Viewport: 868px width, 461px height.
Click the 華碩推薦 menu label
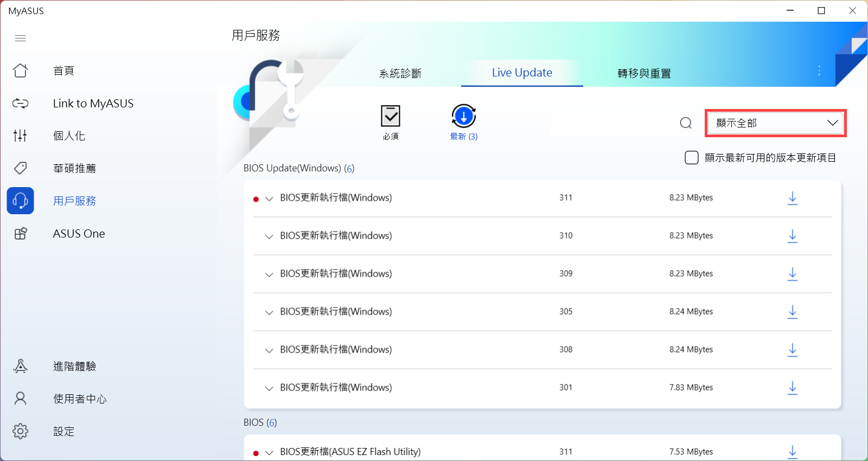coord(74,168)
